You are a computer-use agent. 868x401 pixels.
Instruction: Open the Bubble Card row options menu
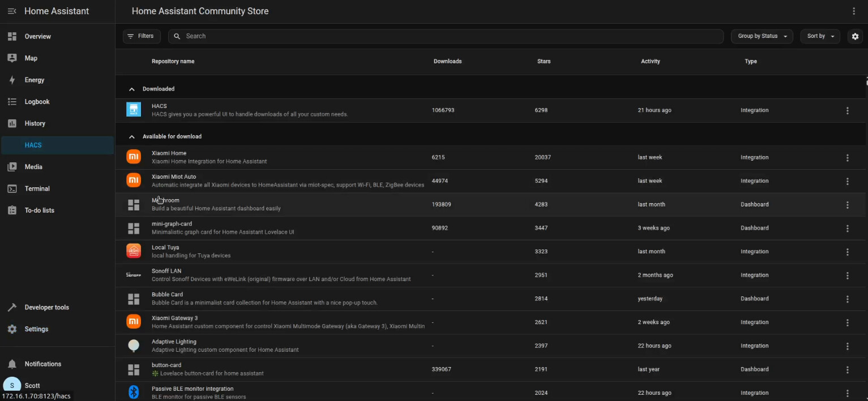[848, 299]
